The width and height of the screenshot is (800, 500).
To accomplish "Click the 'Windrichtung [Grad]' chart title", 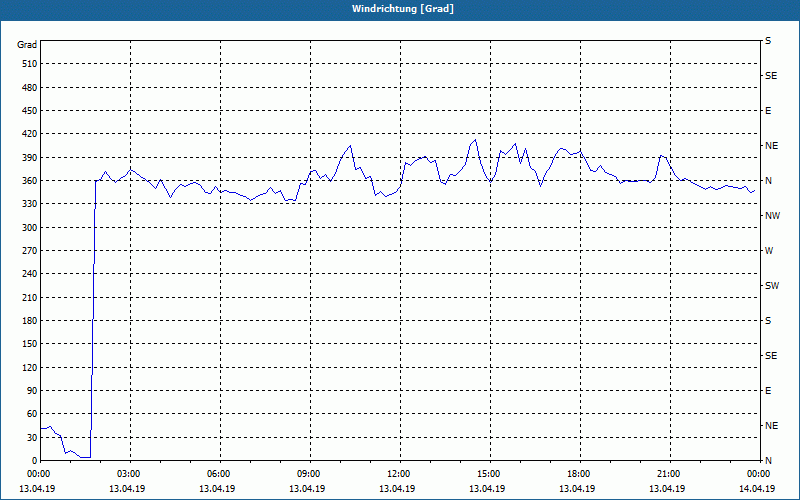I will pos(403,9).
